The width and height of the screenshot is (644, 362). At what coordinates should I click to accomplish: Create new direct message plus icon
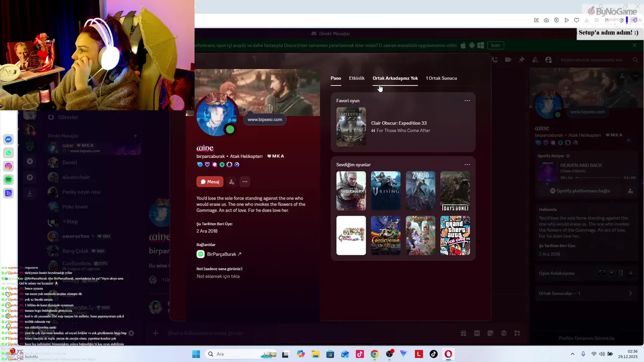[135, 136]
